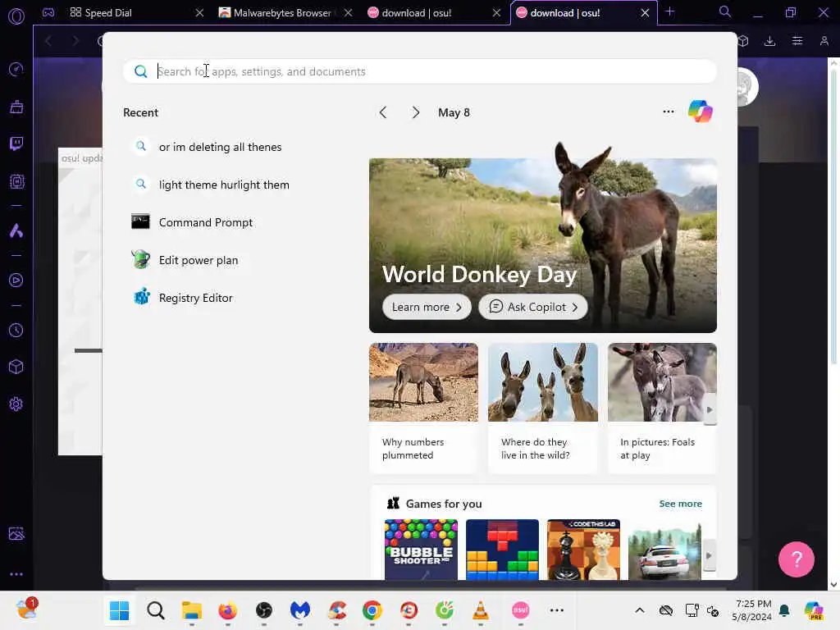Open Edit power plan from recent list
The image size is (840, 630).
click(x=199, y=260)
